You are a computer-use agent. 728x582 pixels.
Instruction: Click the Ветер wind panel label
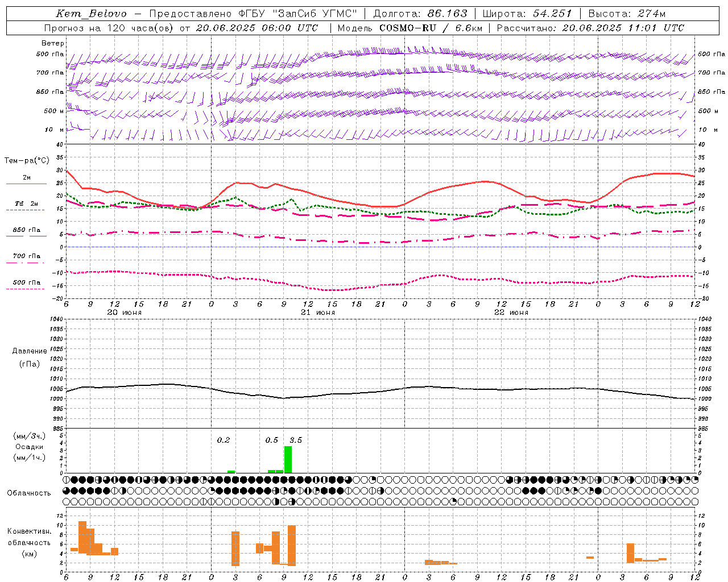(x=53, y=43)
